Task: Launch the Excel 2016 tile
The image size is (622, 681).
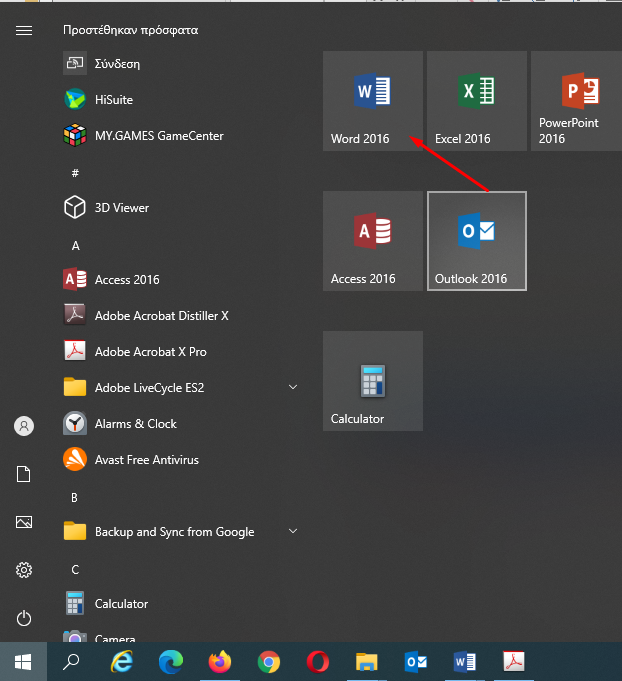Action: tap(477, 101)
